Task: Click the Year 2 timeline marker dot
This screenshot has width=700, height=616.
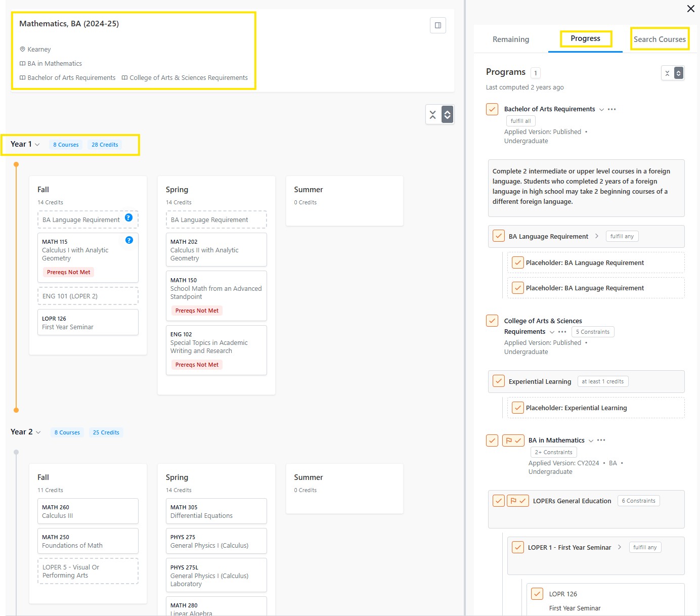Action: (16, 452)
